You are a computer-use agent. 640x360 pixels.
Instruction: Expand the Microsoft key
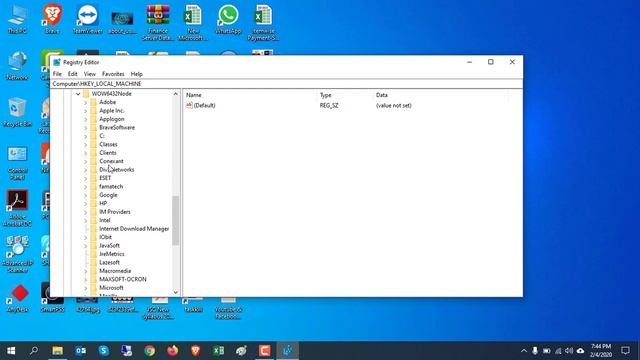click(x=86, y=288)
